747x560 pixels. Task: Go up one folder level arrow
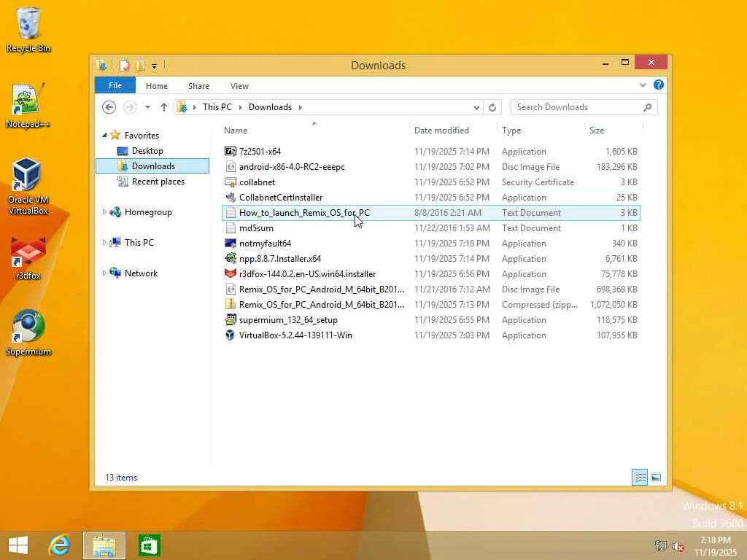[x=164, y=108]
